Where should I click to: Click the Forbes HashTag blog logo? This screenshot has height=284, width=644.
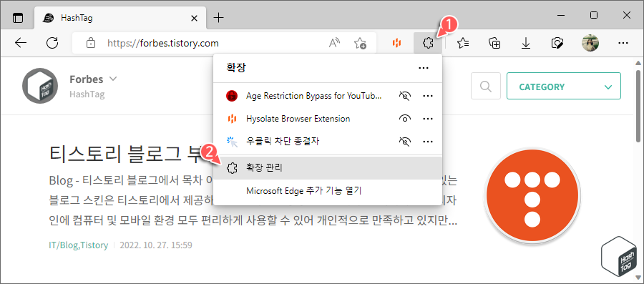41,86
